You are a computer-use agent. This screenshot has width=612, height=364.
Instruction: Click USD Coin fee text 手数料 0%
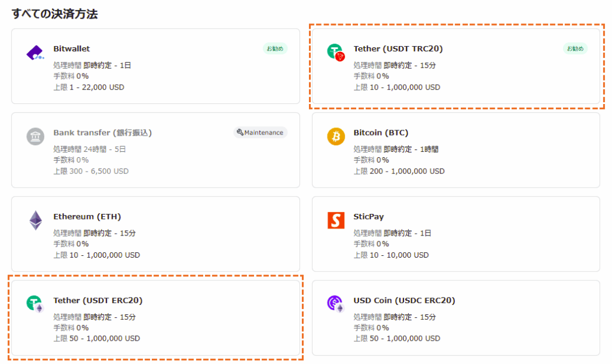[x=371, y=328]
